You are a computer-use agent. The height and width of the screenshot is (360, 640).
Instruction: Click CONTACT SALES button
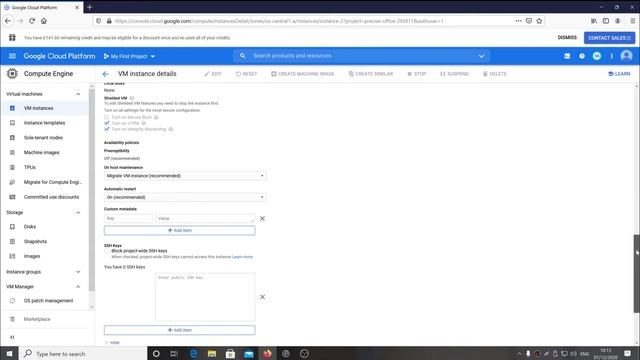click(x=609, y=38)
